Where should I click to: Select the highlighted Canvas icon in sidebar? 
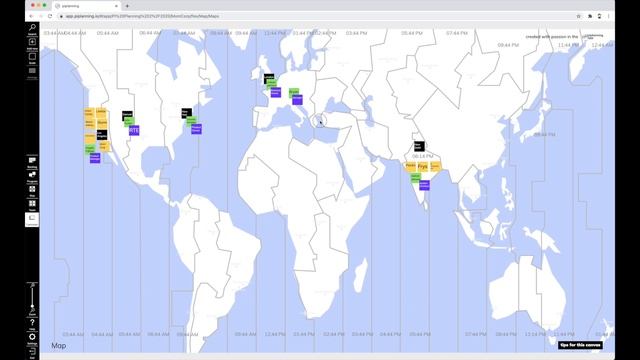[x=32, y=220]
